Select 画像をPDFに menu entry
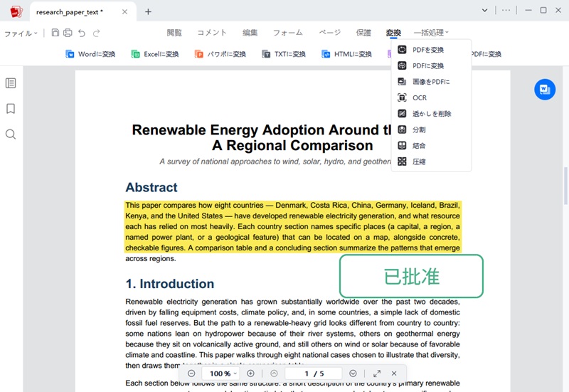Viewport: 569px width, 392px height. [431, 82]
